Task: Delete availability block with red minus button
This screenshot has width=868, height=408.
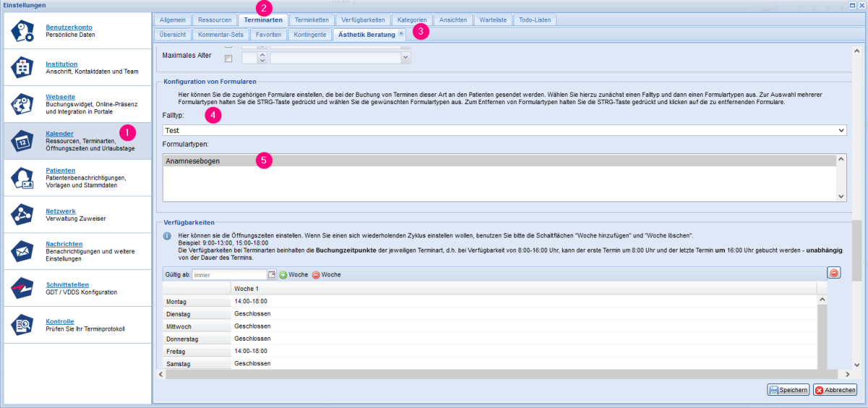Action: point(834,273)
